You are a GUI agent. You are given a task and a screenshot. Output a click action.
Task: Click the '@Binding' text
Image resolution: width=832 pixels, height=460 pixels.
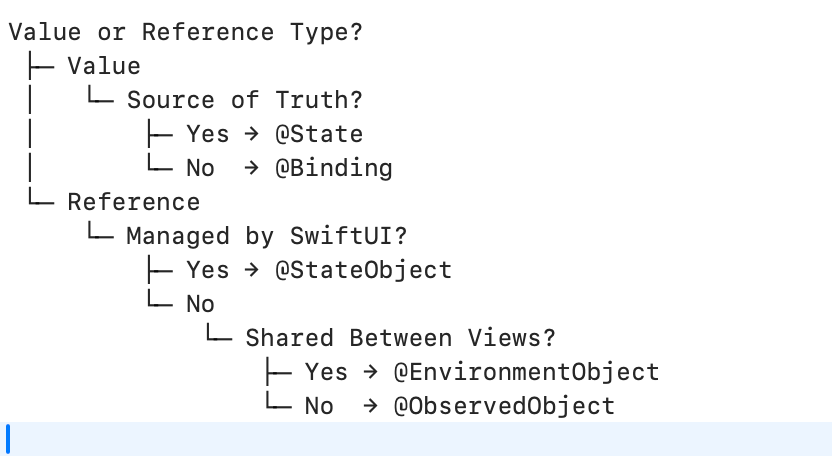coord(334,168)
